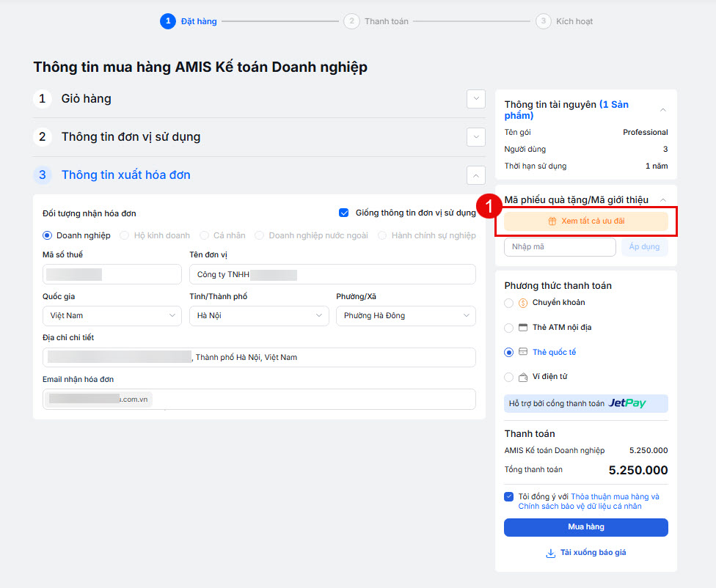Click the Người dùng label
This screenshot has width=716, height=588.
pyautogui.click(x=525, y=150)
